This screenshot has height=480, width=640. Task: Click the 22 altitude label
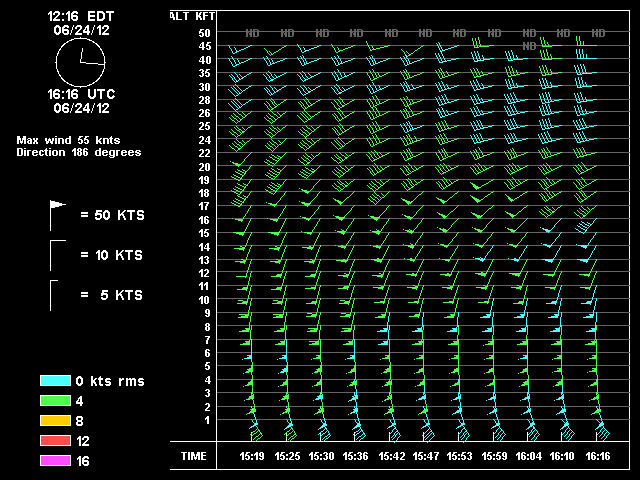pos(204,153)
